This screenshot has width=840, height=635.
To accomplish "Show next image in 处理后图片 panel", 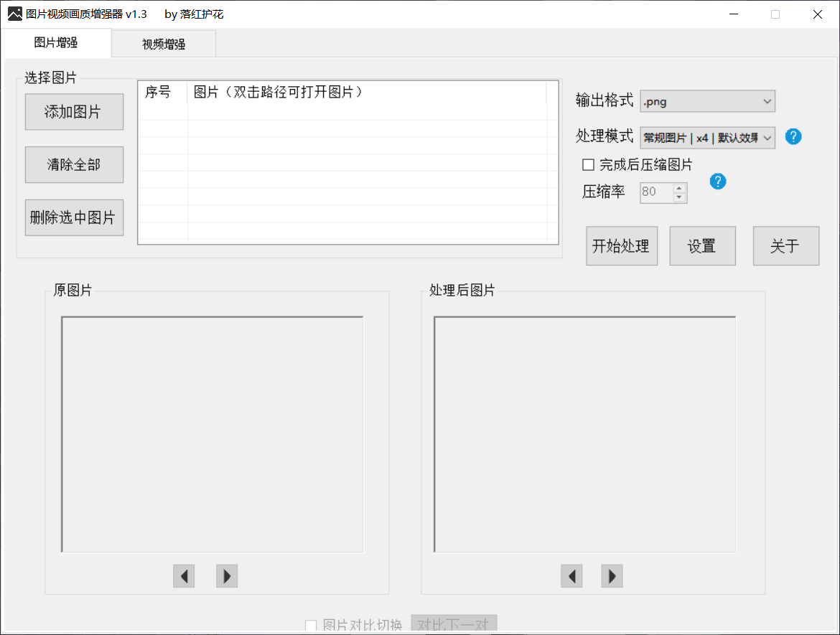I will [612, 575].
